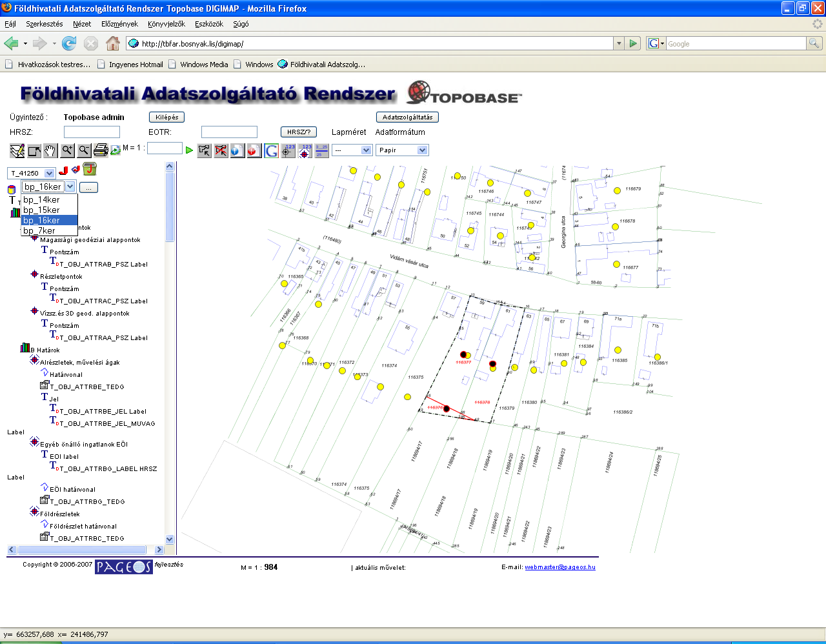Screen dimensions: 826x644
Task: Click the clear selection crossed-out icon
Action: click(x=221, y=150)
